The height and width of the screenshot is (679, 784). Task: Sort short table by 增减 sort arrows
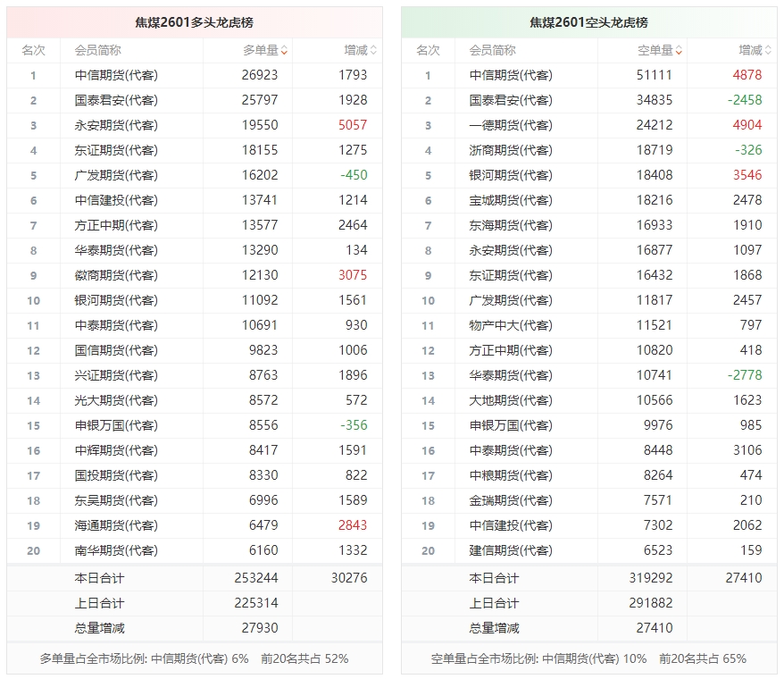768,51
